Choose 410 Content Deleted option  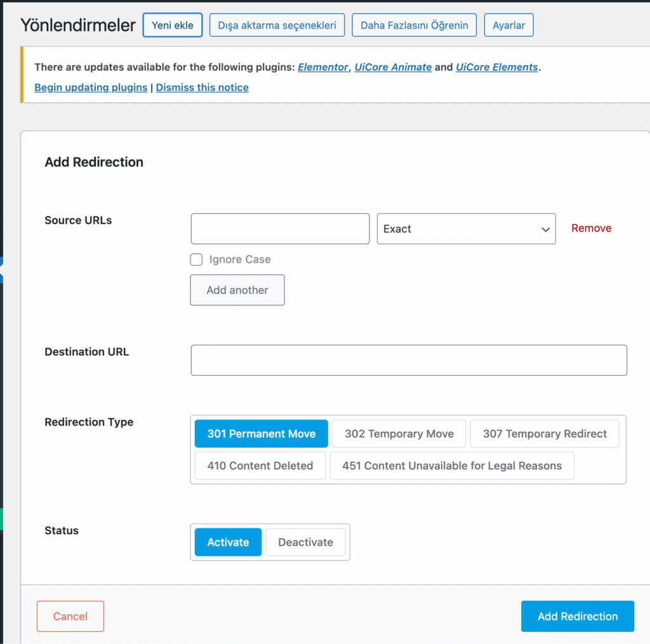pos(260,466)
